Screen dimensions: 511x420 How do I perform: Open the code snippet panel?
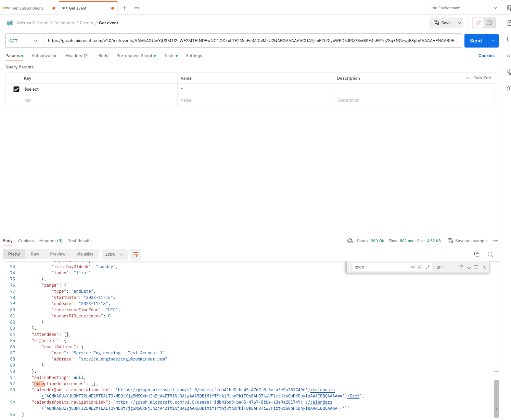pyautogui.click(x=509, y=56)
